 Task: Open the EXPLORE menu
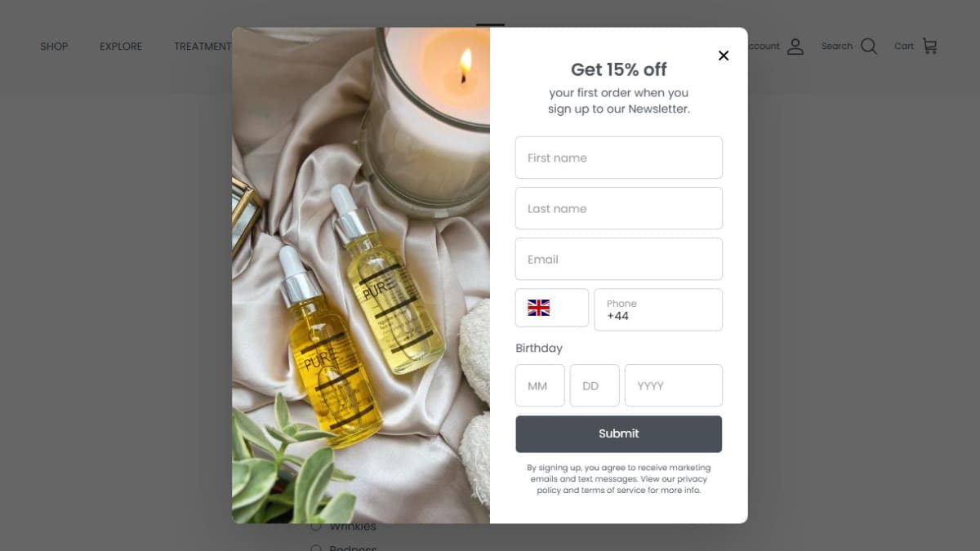121,47
